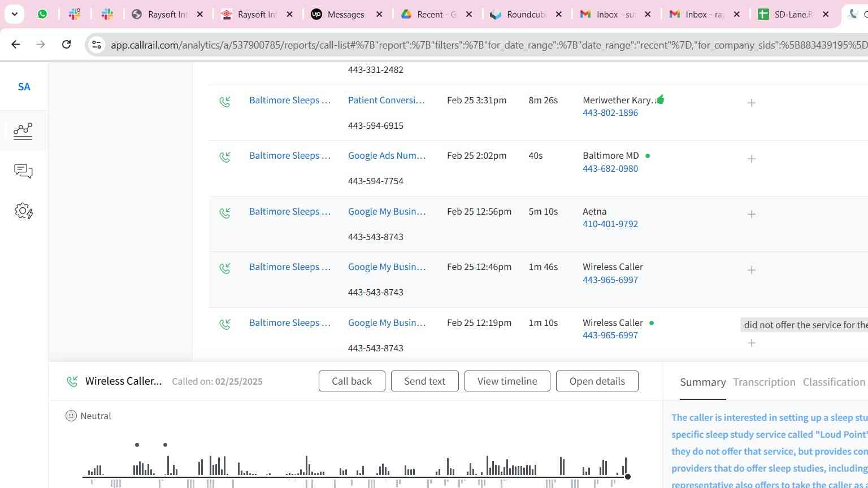Click inbound call icon for 12:46pm call
Screen dimensions: 868x488
click(225, 268)
